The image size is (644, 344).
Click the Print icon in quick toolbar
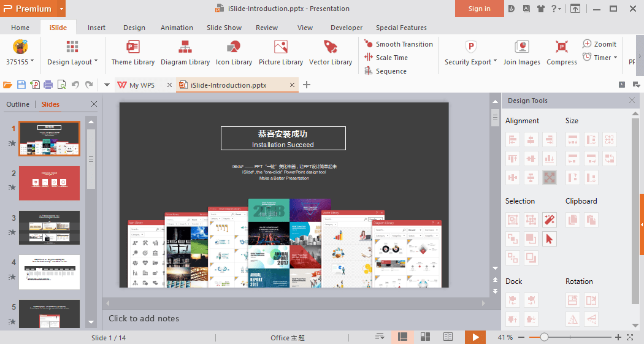[x=48, y=85]
